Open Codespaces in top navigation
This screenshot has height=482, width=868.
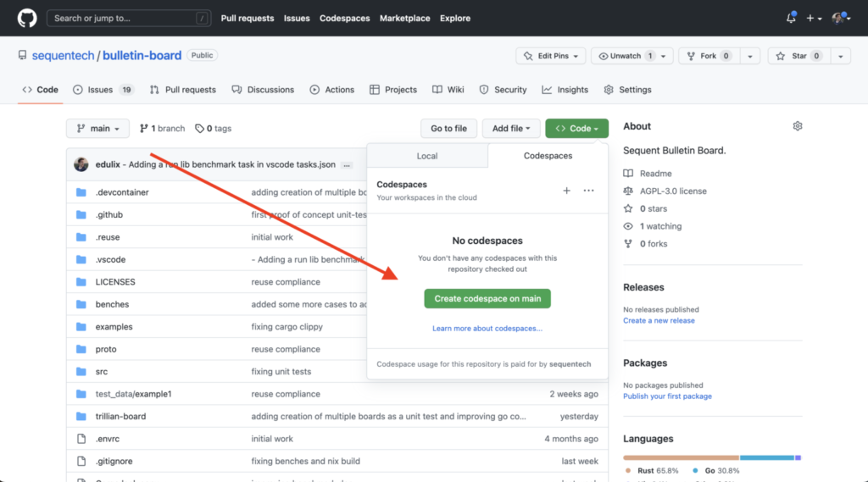pos(344,19)
